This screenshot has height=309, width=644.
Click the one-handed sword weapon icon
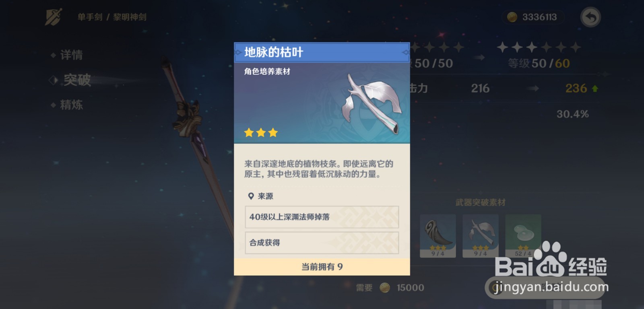(x=53, y=17)
